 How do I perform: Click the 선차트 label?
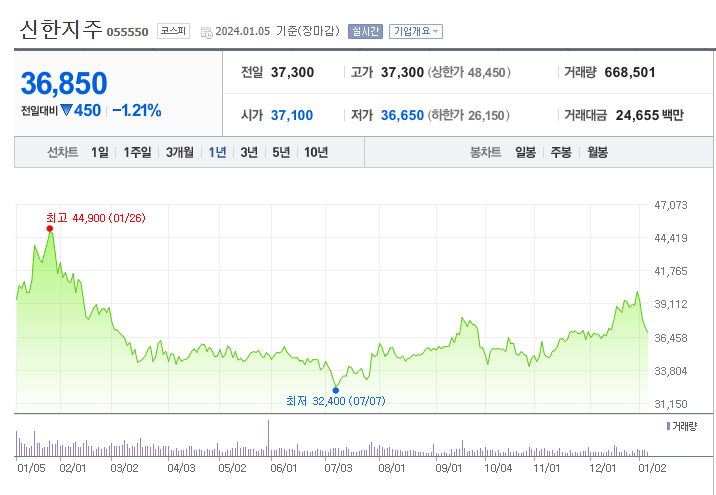click(x=63, y=152)
